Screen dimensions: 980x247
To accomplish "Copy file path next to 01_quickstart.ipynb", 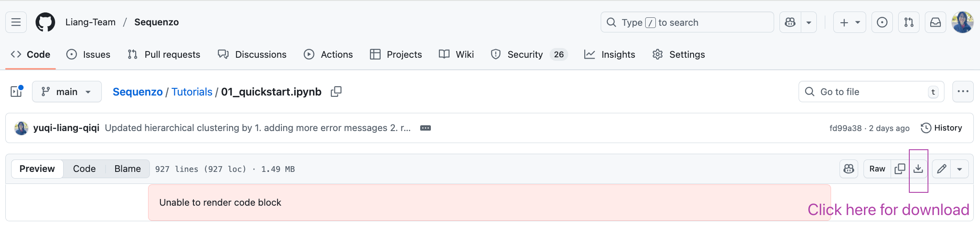I will (x=336, y=92).
